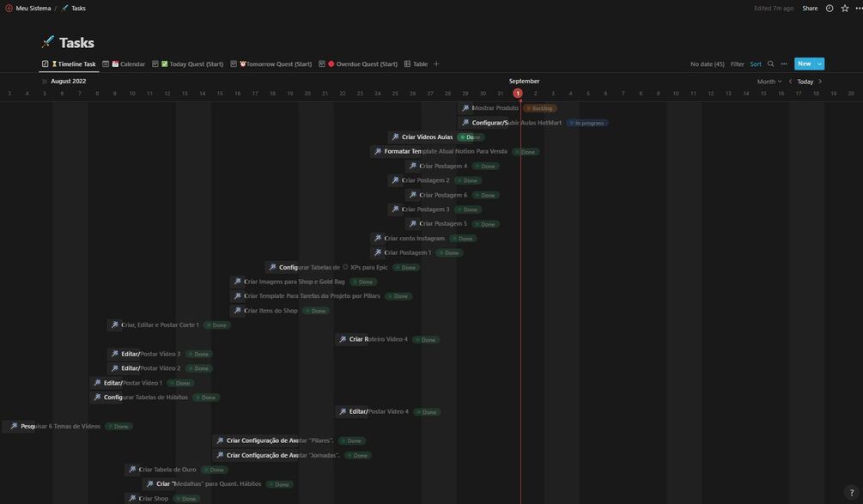
Task: Show No date (45) items
Action: [x=708, y=64]
